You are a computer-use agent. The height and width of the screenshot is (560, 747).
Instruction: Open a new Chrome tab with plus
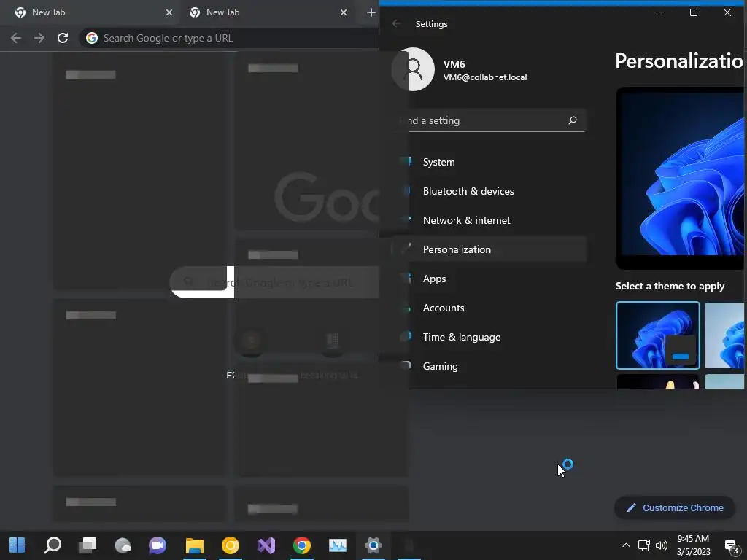[x=371, y=12]
